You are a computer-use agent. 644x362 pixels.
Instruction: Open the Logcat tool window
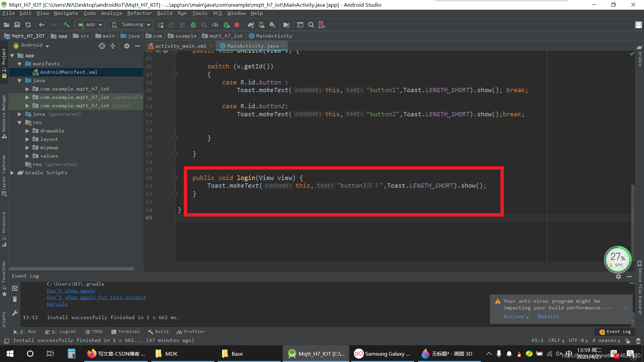pos(64,331)
